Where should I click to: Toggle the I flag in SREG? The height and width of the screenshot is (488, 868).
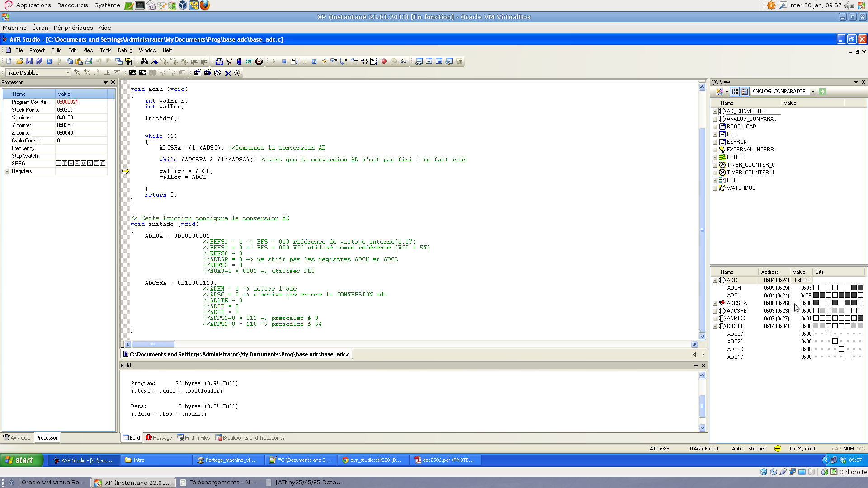[x=58, y=164]
